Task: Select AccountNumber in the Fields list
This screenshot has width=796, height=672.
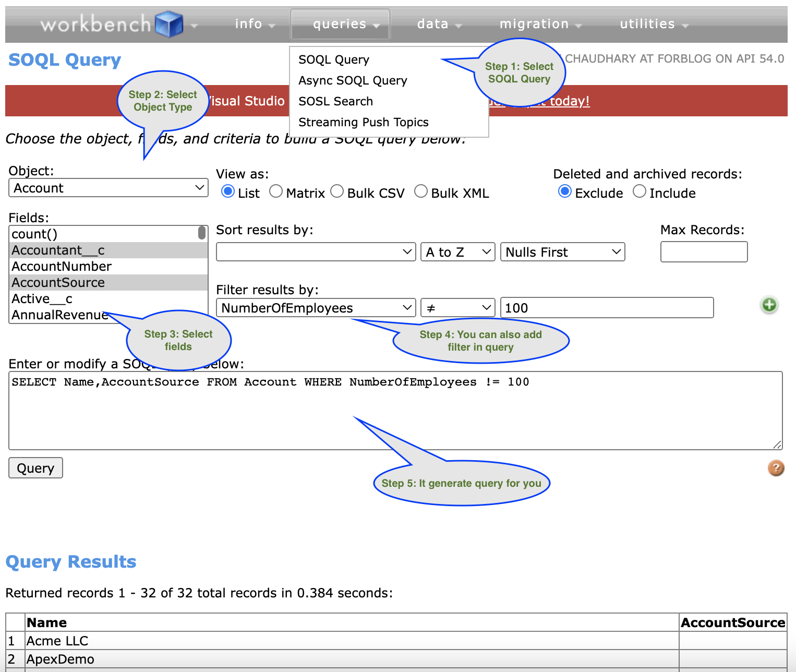Action: point(108,267)
